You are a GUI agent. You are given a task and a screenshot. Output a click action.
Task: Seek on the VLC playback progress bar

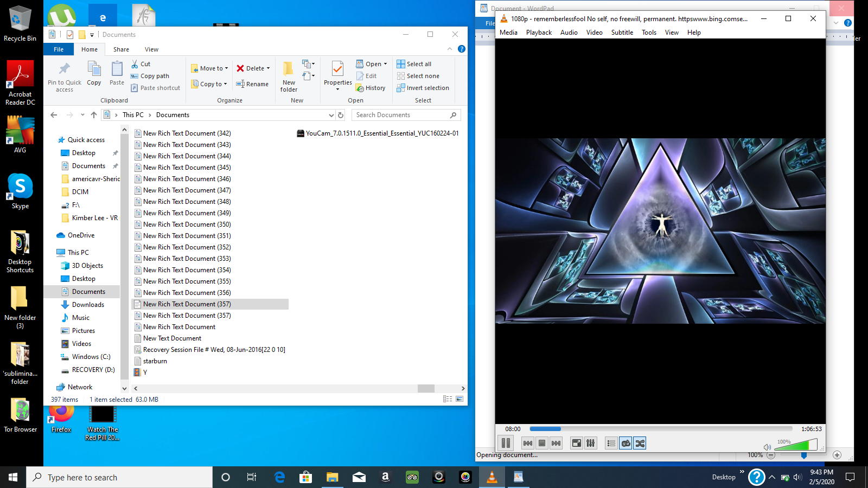coord(661,429)
